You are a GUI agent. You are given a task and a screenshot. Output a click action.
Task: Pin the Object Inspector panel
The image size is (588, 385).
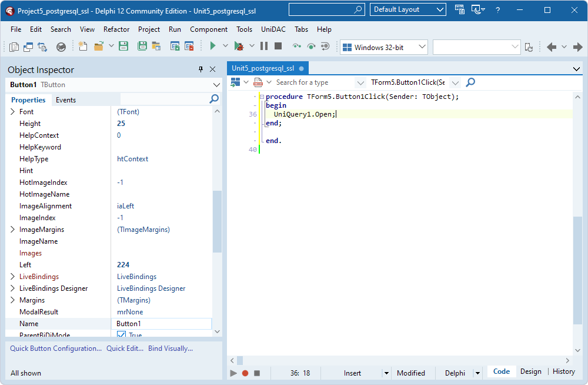tap(201, 69)
